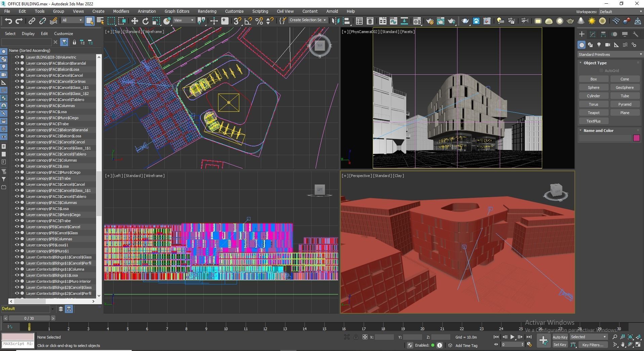The height and width of the screenshot is (351, 644).
Task: Toggle Angle Snap icon
Action: [248, 21]
